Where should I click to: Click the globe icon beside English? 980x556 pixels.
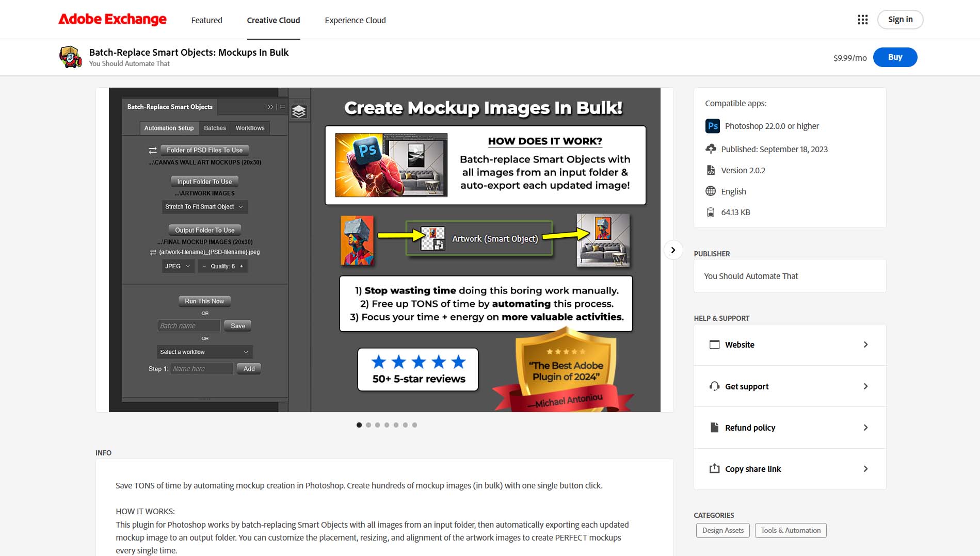point(711,191)
